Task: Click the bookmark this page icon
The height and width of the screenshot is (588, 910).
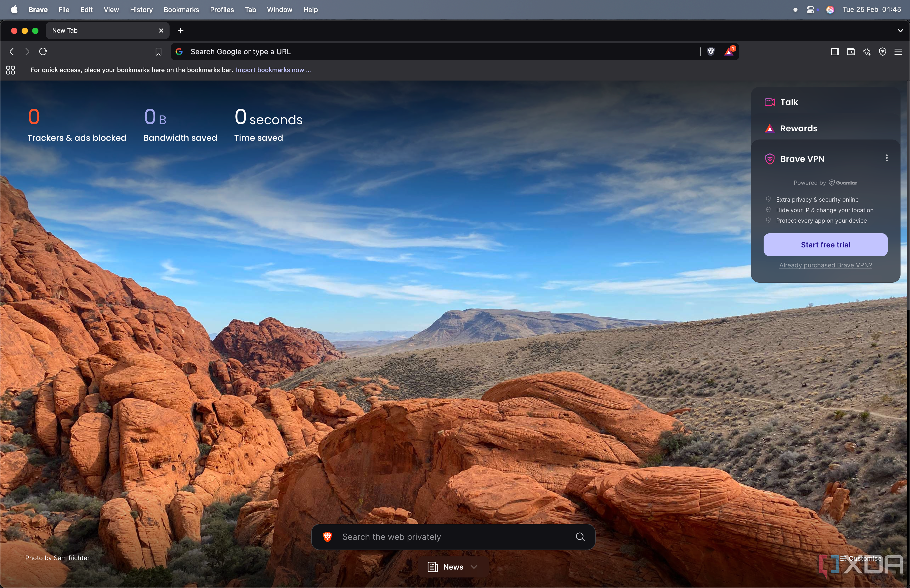Action: click(x=159, y=52)
